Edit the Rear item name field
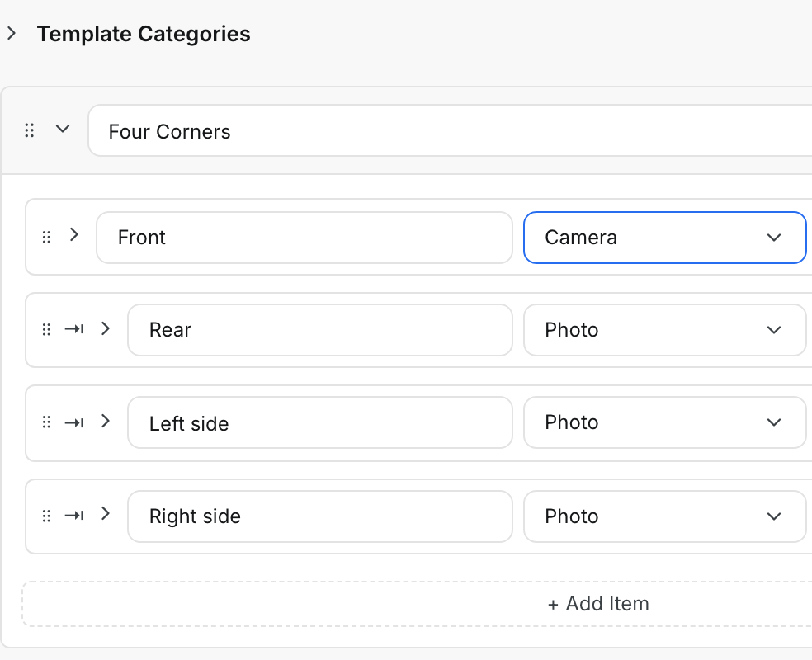 tap(320, 330)
